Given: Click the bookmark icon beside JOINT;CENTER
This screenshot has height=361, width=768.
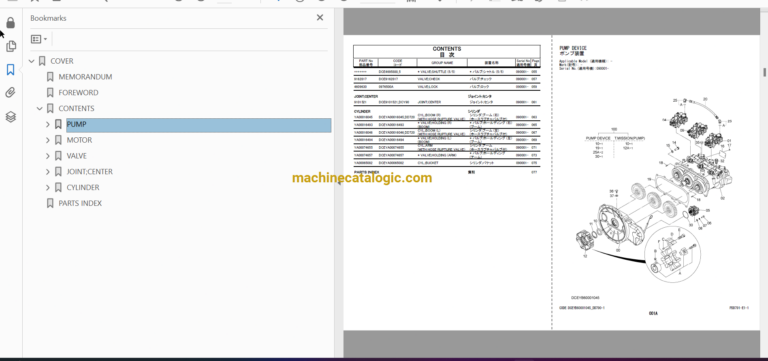Looking at the screenshot, I should pos(58,171).
